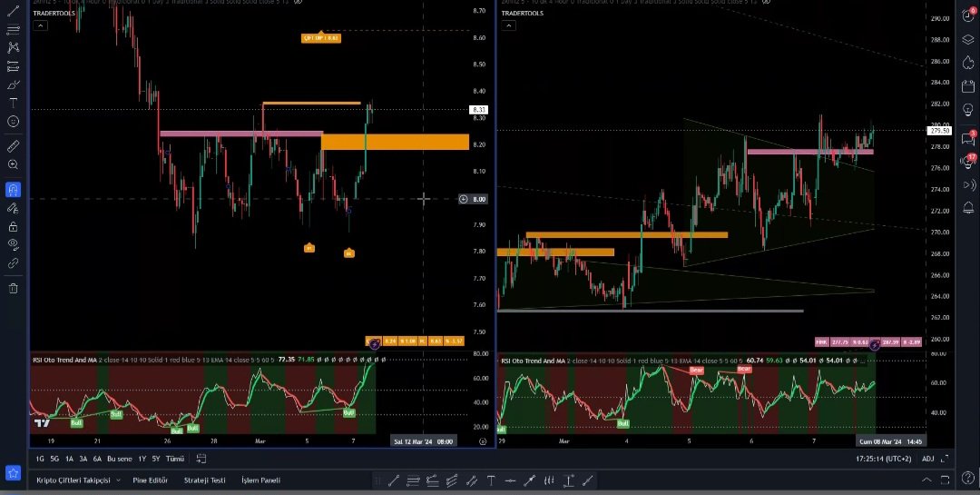The image size is (980, 495).
Task: Open the ideas lightbulb panel
Action: tap(968, 110)
